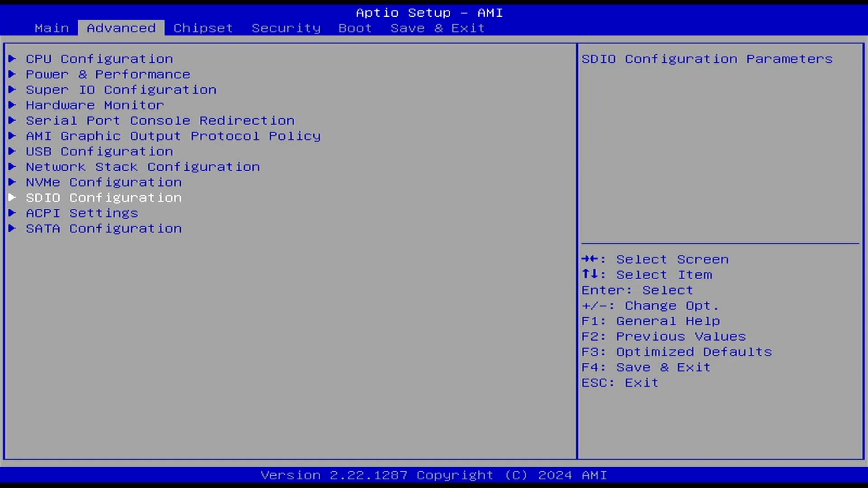
Task: Switch to Save & Exit tab
Action: (438, 28)
